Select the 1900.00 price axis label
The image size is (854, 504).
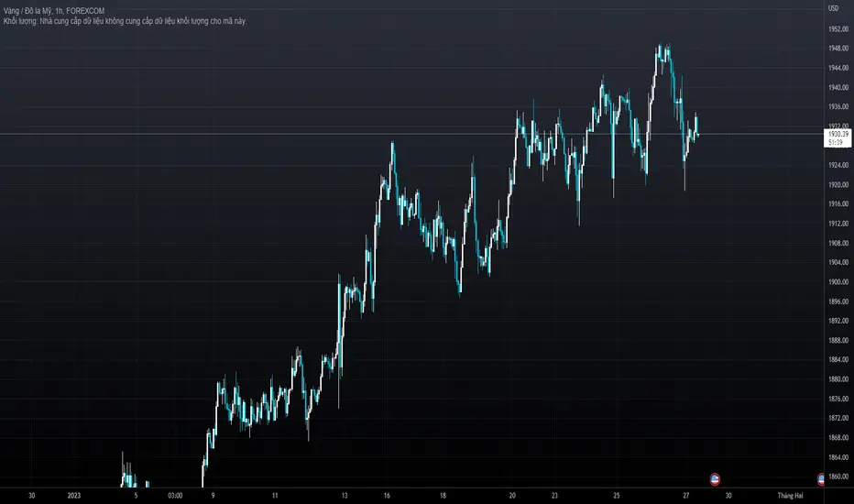coord(838,281)
